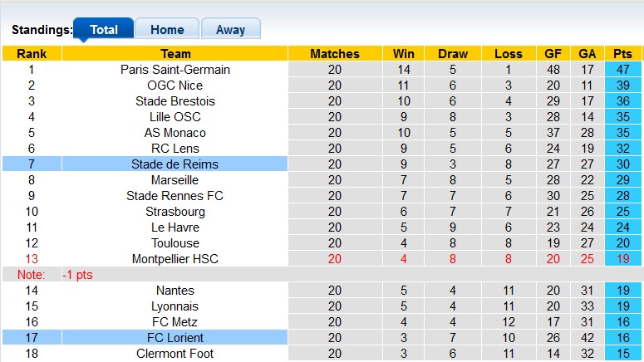Viewport: 644px width, 362px height.
Task: Open AS Monaco team link
Action: tap(175, 133)
